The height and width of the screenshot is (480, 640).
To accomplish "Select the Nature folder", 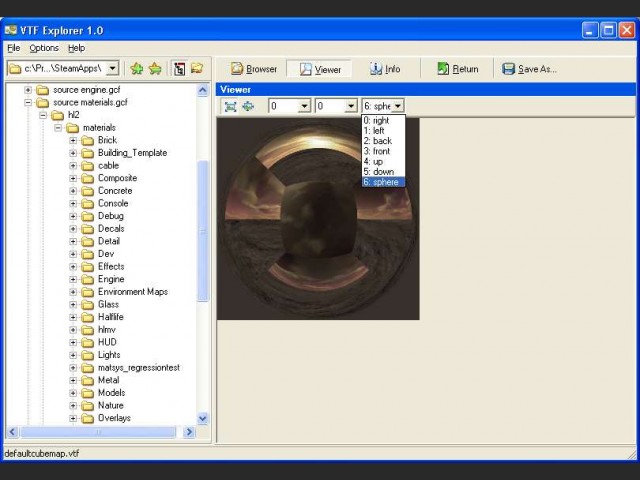I will point(111,405).
